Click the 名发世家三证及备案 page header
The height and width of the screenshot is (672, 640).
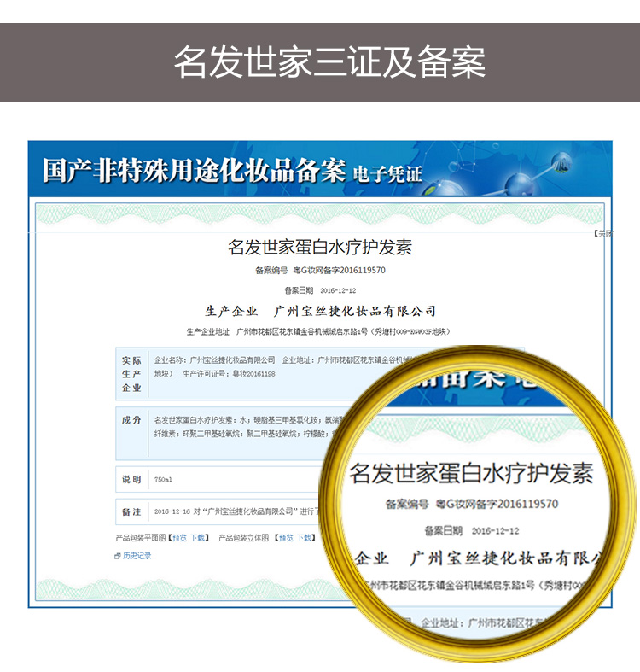[329, 62]
